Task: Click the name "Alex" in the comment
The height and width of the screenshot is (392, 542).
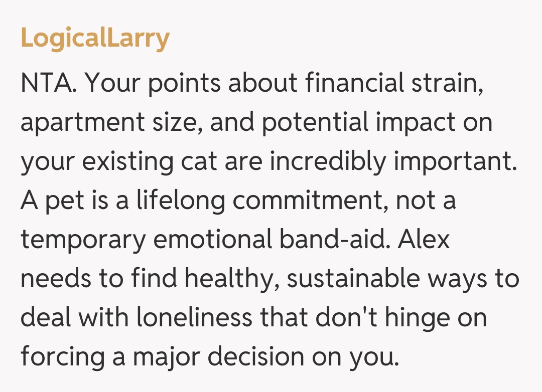Action: point(424,240)
